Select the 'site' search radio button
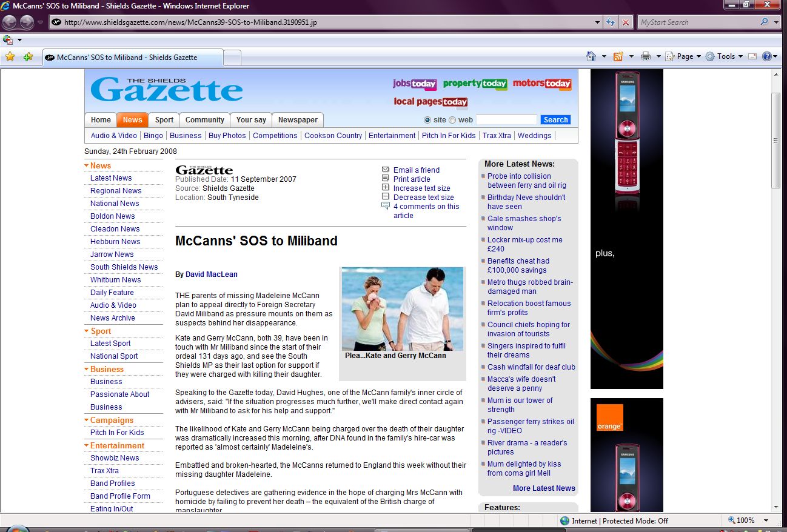 [x=427, y=120]
